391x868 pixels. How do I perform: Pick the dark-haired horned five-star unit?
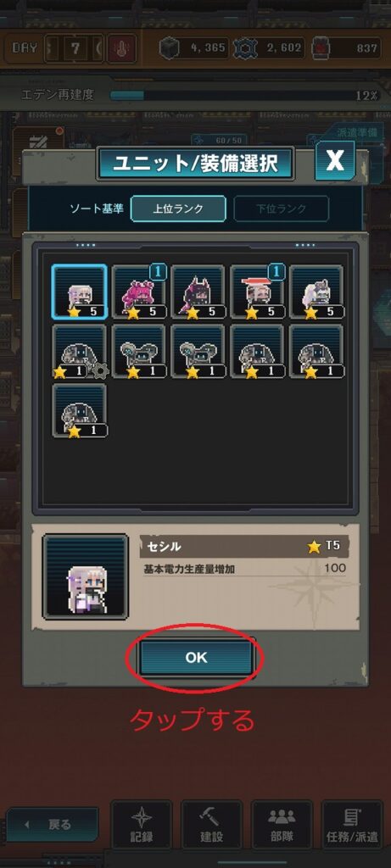point(198,292)
